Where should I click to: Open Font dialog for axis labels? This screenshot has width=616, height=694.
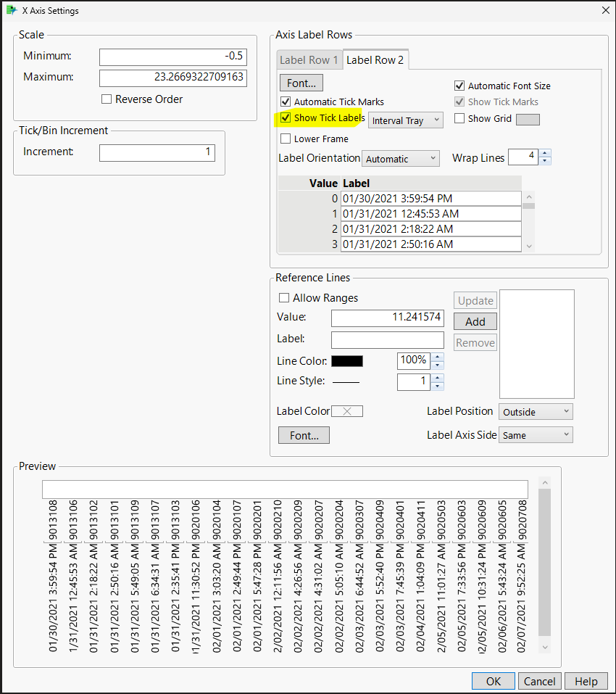click(301, 83)
